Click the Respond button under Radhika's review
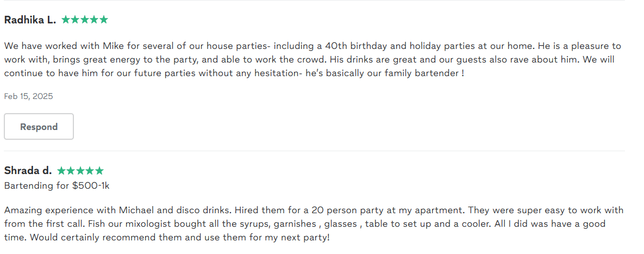 pyautogui.click(x=39, y=127)
